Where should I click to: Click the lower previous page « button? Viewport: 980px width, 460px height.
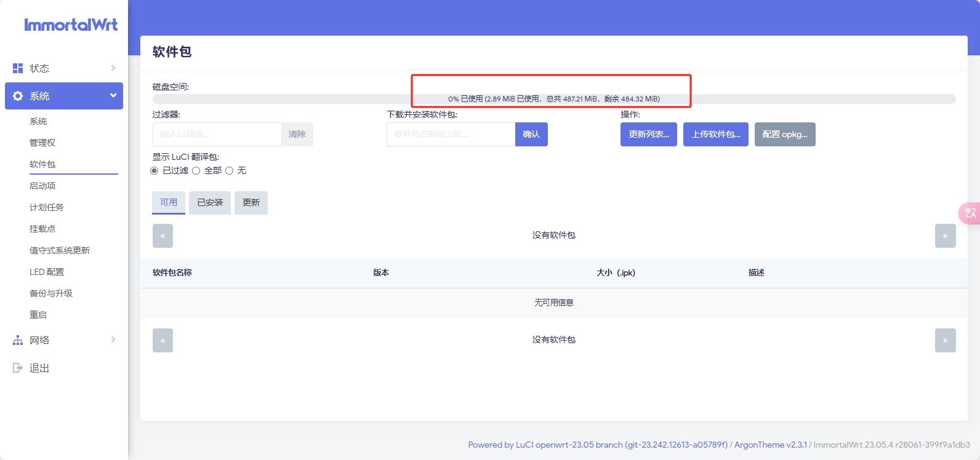pyautogui.click(x=163, y=340)
